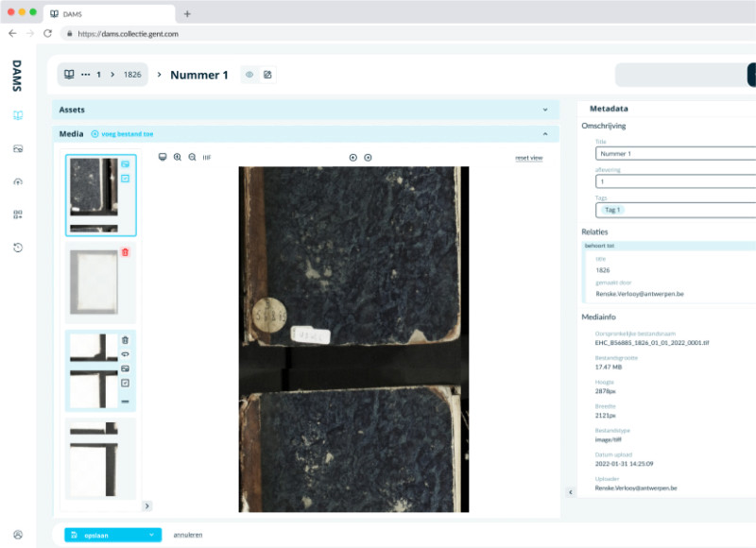This screenshot has width=756, height=548.
Task: Click the 'annuleren' cancel link
Action: (188, 535)
